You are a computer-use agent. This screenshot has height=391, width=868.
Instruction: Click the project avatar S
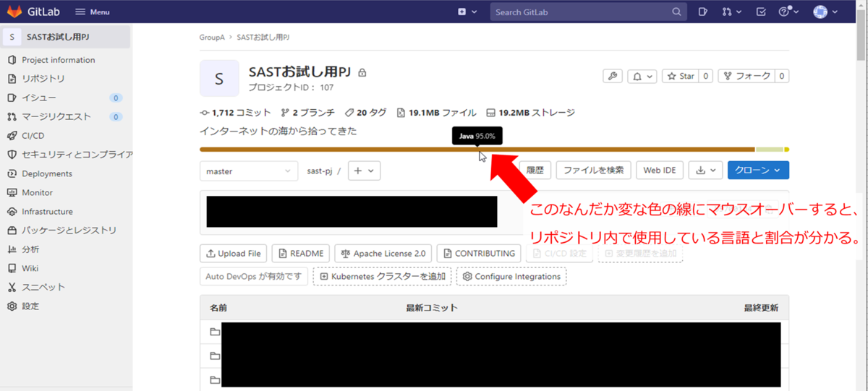pyautogui.click(x=219, y=78)
